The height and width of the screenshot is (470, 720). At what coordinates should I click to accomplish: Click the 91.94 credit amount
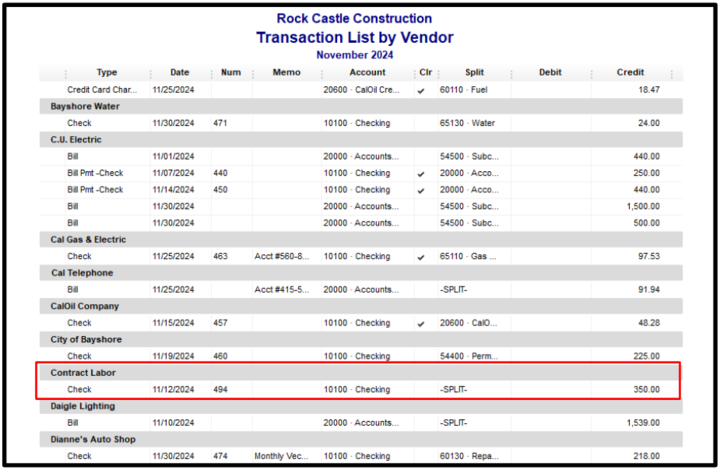[x=649, y=290]
